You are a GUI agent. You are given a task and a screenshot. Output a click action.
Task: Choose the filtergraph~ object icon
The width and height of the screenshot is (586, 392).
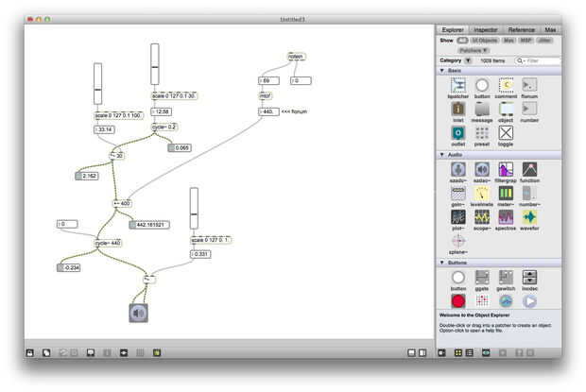(506, 169)
